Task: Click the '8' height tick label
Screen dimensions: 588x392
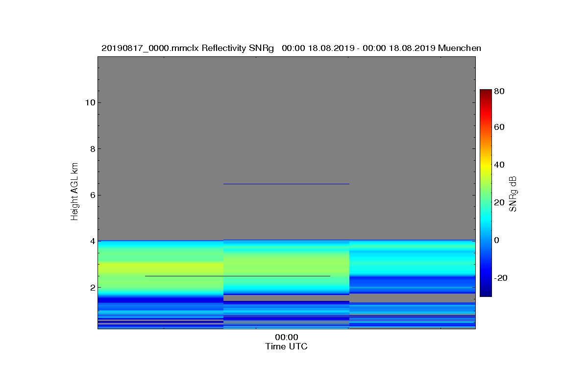Action: 92,149
